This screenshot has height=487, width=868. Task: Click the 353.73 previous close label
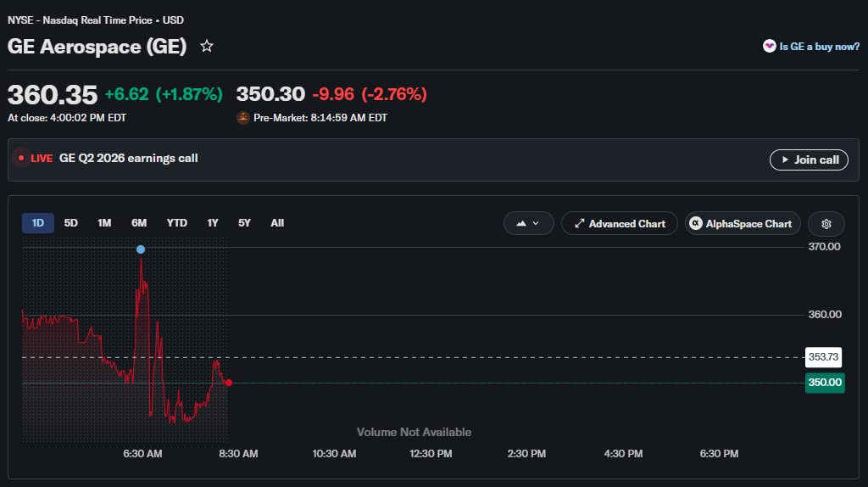[x=823, y=357]
